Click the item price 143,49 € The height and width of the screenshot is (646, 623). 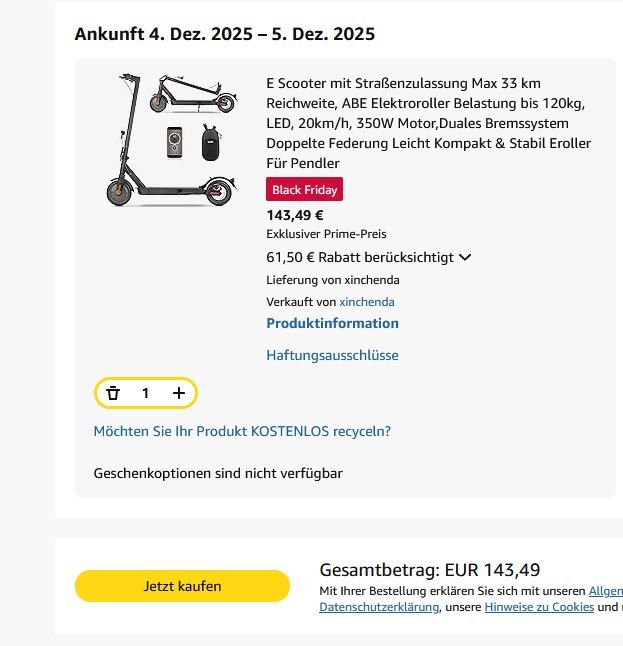[295, 214]
